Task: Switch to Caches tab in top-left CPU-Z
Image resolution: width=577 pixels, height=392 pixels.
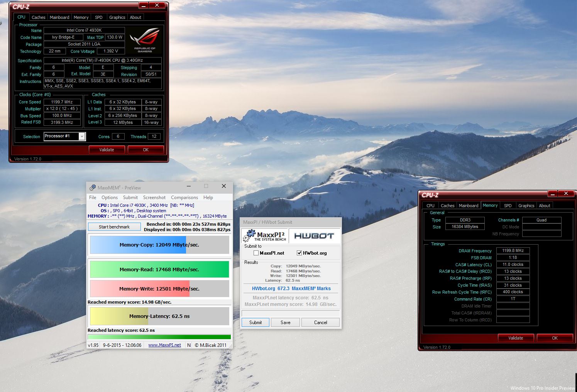Action: [x=38, y=17]
